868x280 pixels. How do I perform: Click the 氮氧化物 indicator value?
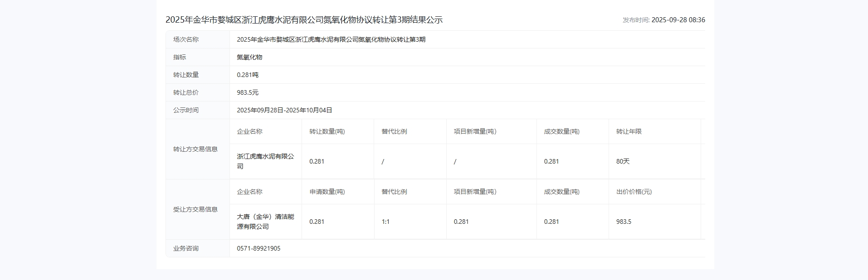pyautogui.click(x=249, y=57)
